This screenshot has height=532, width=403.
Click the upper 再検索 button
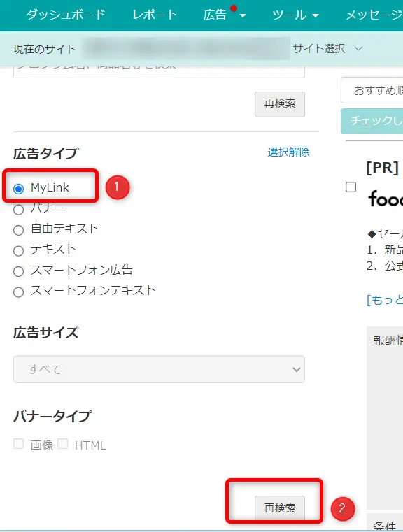[280, 104]
